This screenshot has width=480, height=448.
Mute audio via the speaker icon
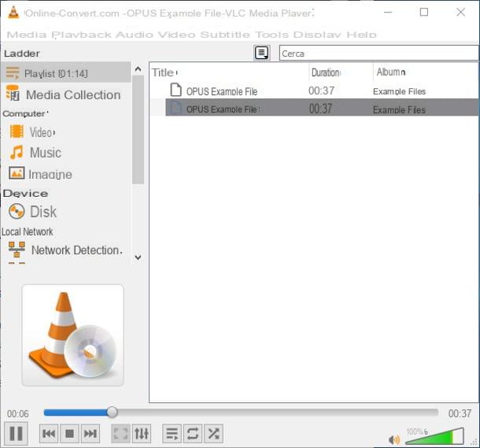(394, 439)
